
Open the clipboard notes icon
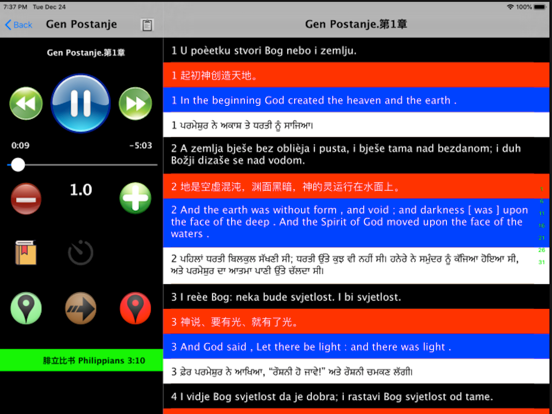[147, 25]
